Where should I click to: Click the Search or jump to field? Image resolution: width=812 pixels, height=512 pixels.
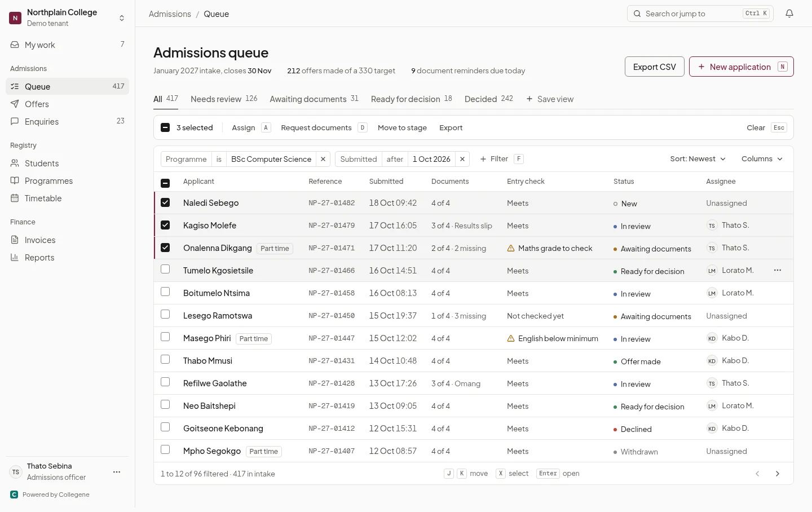point(700,14)
